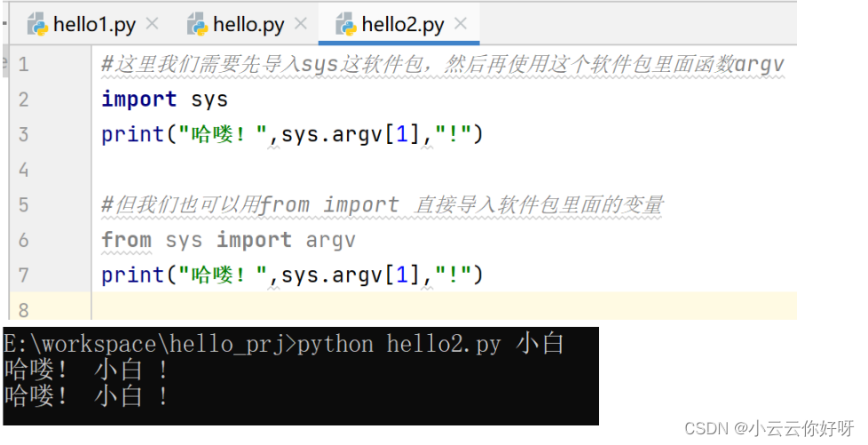Switch to the hello1.py tab
The height and width of the screenshot is (445, 868).
click(94, 25)
